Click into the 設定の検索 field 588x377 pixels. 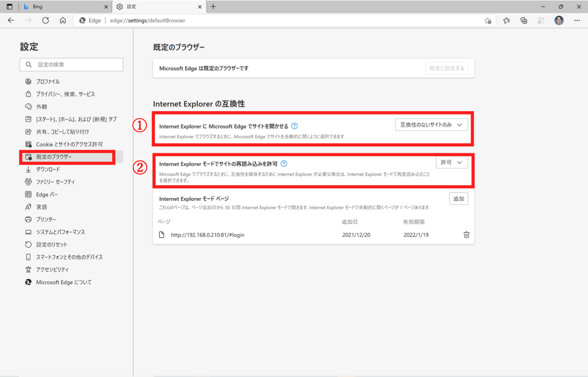(x=72, y=64)
